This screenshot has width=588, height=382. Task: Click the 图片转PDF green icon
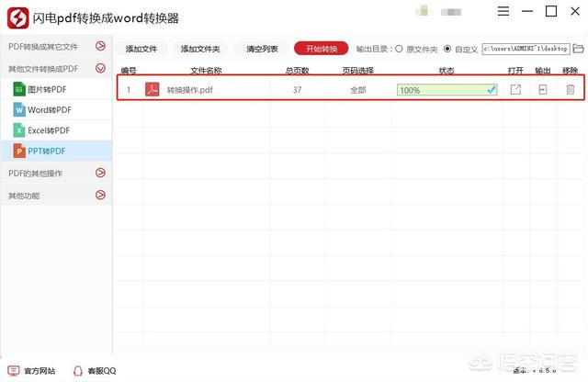[19, 89]
